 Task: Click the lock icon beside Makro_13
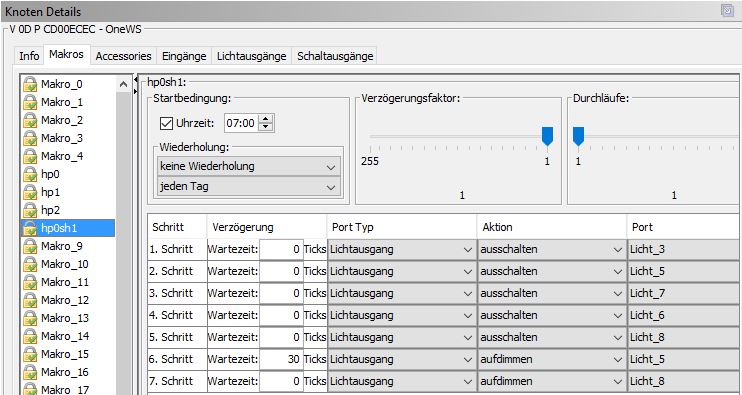[30, 318]
